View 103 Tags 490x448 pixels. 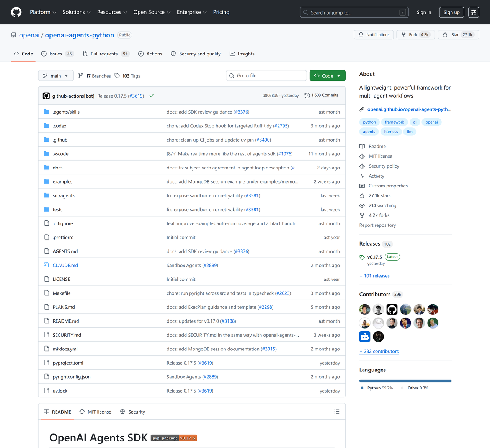point(127,76)
